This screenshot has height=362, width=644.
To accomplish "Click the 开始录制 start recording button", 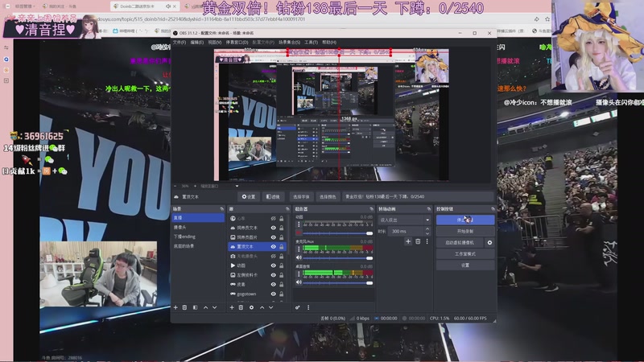I will pos(465,231).
